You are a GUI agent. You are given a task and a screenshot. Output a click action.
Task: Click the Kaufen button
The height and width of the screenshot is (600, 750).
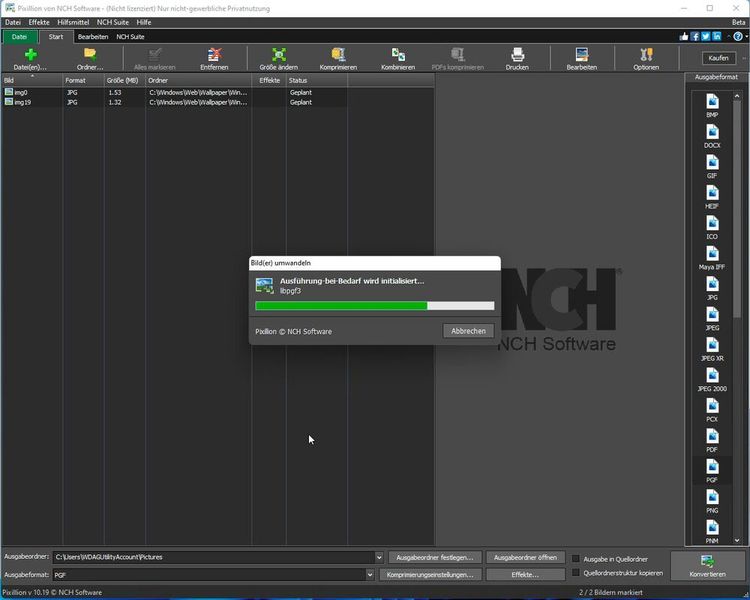click(718, 58)
